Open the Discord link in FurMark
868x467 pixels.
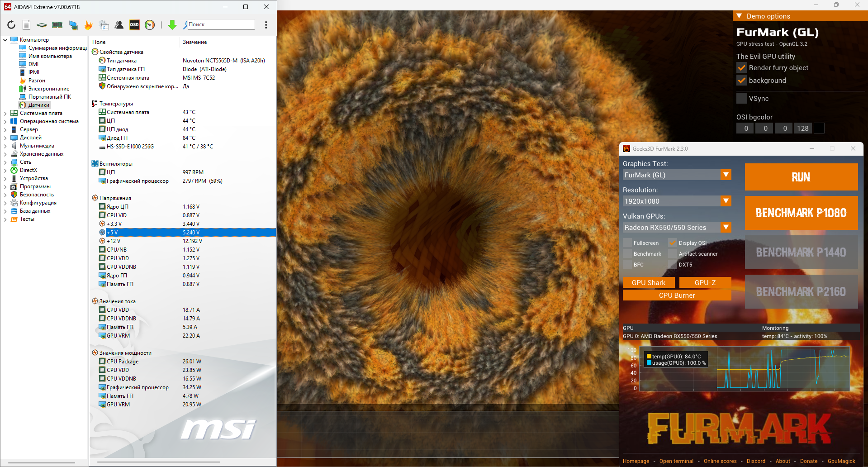[x=756, y=461]
